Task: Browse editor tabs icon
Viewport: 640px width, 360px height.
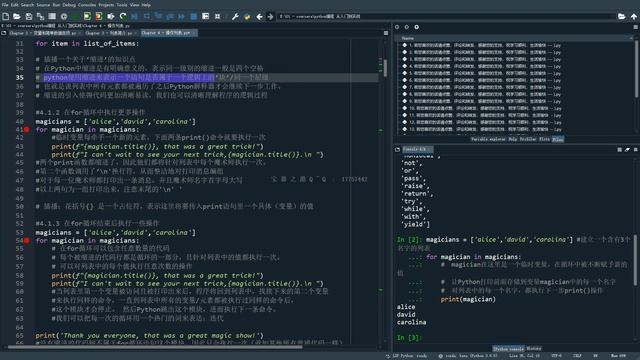Action: point(4,33)
